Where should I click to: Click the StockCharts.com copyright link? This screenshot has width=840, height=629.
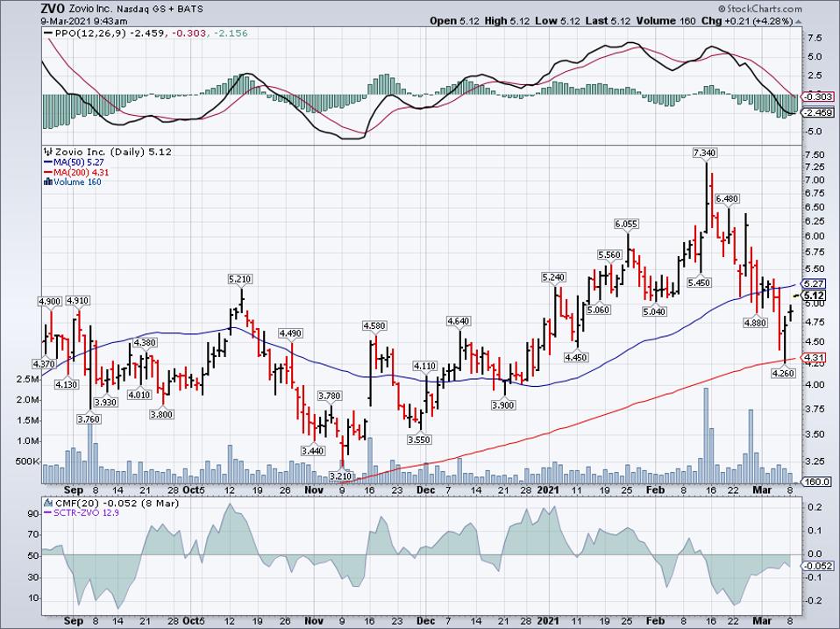(760, 9)
